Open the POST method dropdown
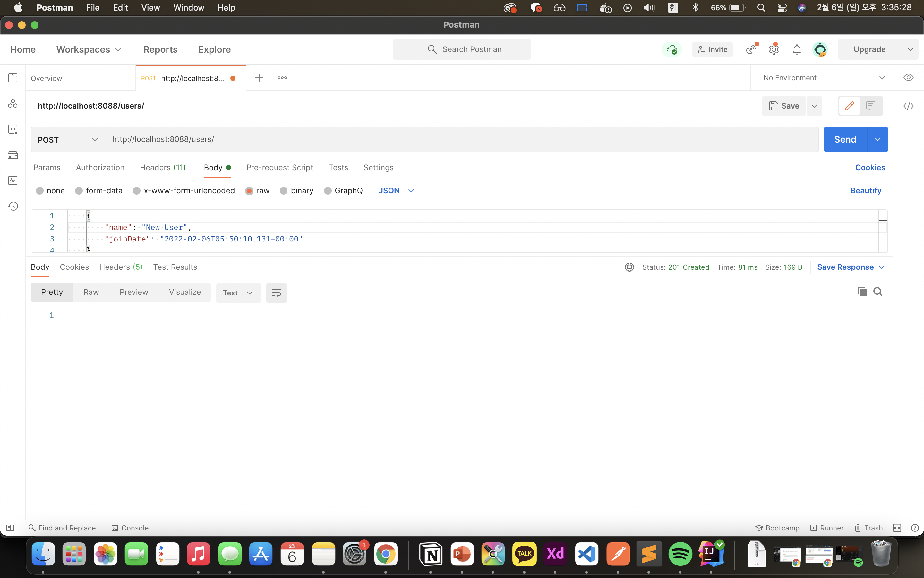This screenshot has height=578, width=924. (68, 140)
